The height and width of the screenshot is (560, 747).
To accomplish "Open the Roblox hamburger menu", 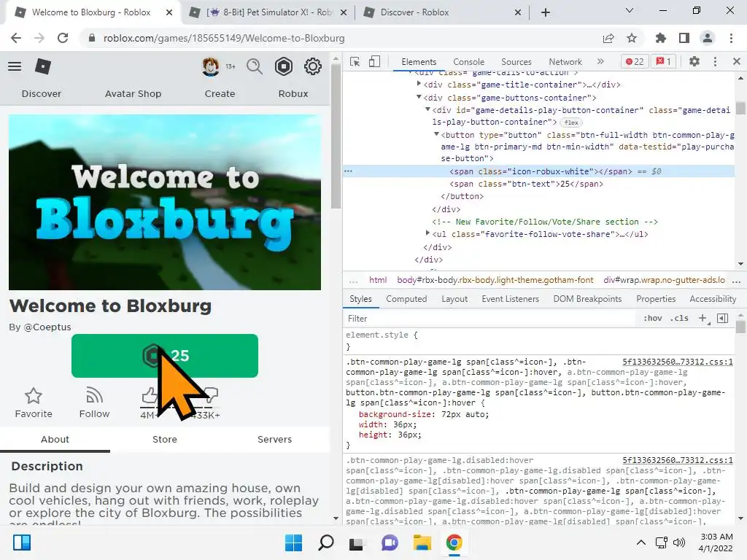I will point(15,66).
